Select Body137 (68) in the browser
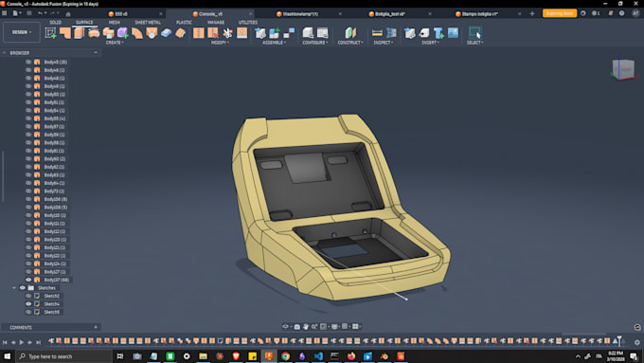Viewport: 644px width, 363px height. [57, 280]
